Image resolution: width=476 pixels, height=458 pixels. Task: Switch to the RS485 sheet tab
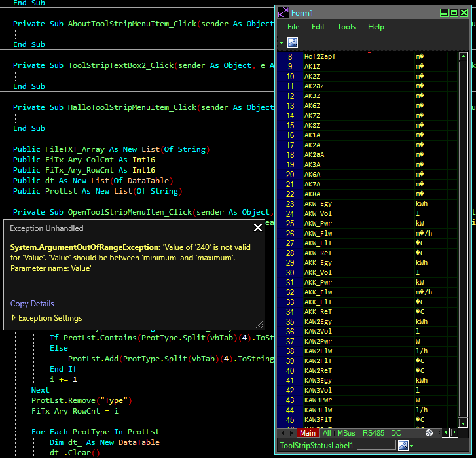(x=373, y=433)
